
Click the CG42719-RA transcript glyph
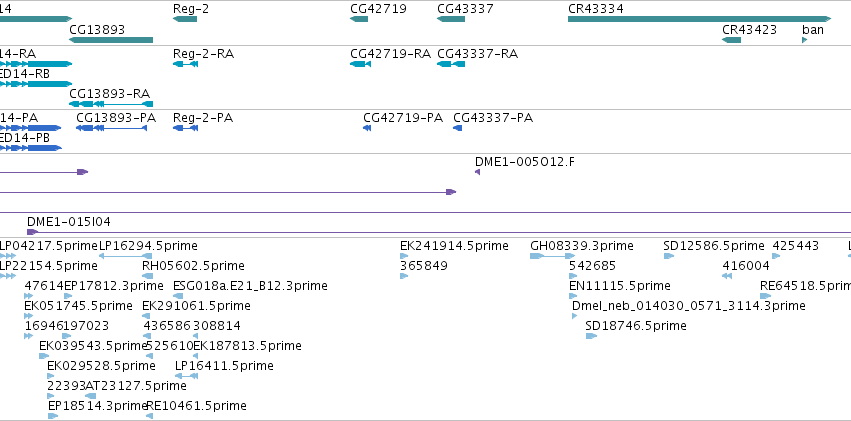point(360,64)
